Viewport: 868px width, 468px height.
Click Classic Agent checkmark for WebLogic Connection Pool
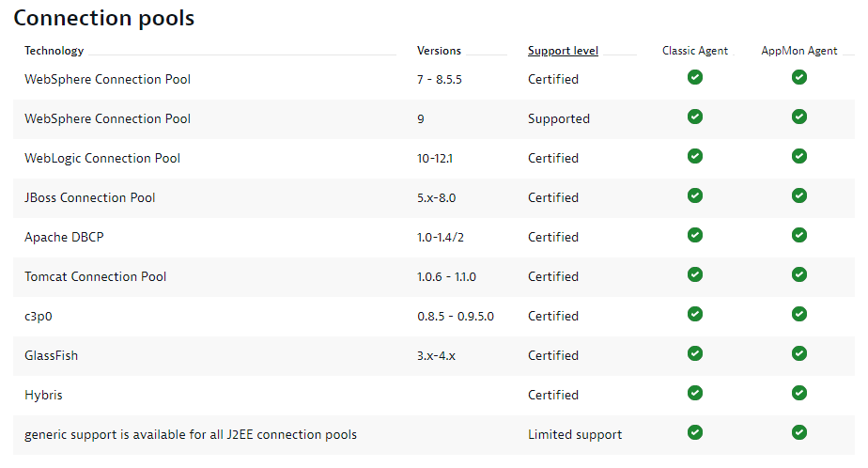695,156
